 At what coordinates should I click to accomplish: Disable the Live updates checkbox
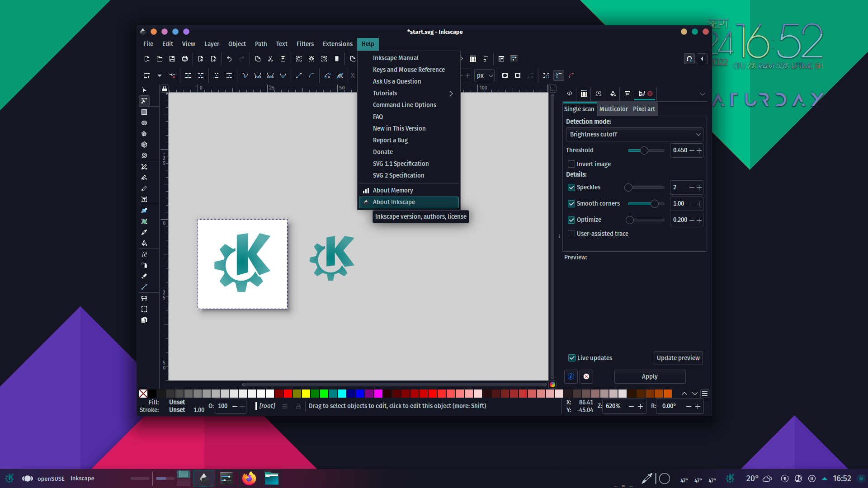[572, 358]
